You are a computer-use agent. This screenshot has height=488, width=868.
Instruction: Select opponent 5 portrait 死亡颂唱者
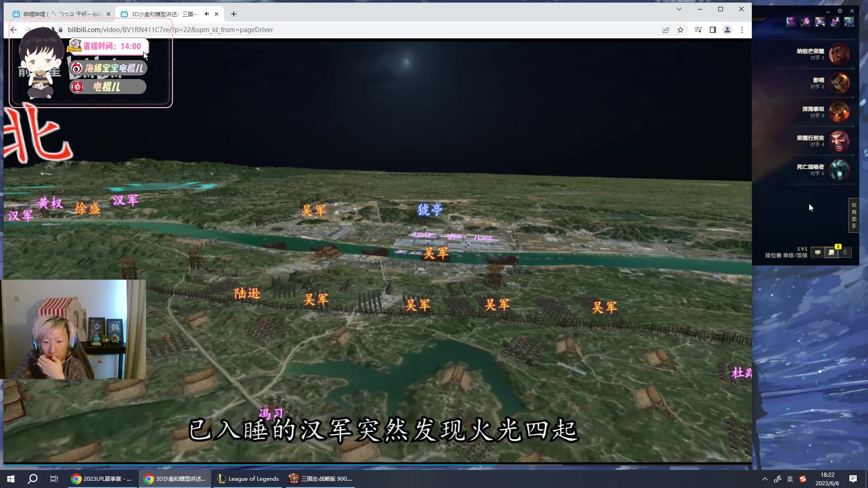pos(840,170)
